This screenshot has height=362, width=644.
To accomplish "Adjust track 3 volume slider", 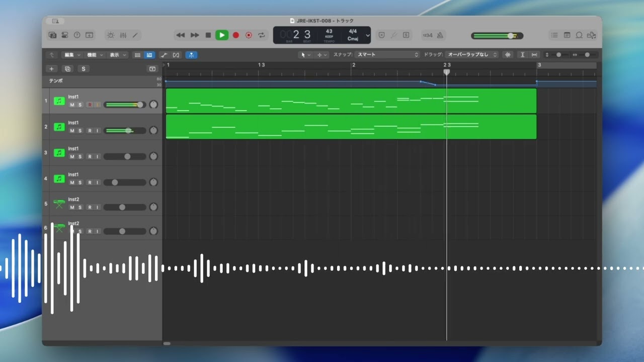I will coord(124,156).
